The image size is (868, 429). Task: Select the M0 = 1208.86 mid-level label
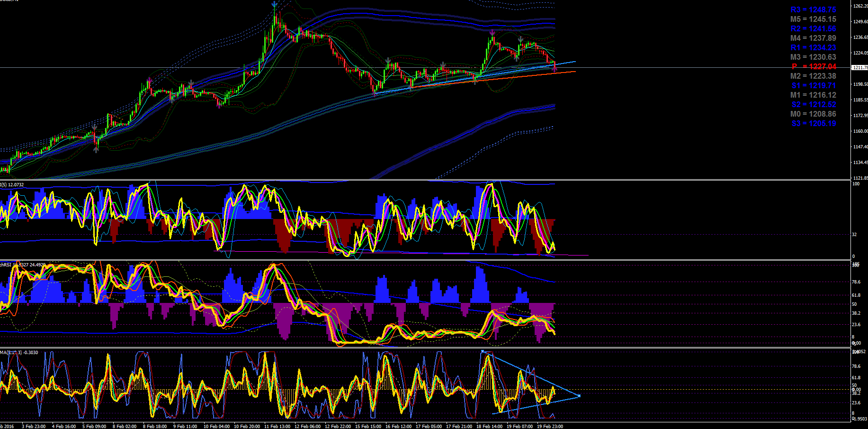(x=813, y=114)
